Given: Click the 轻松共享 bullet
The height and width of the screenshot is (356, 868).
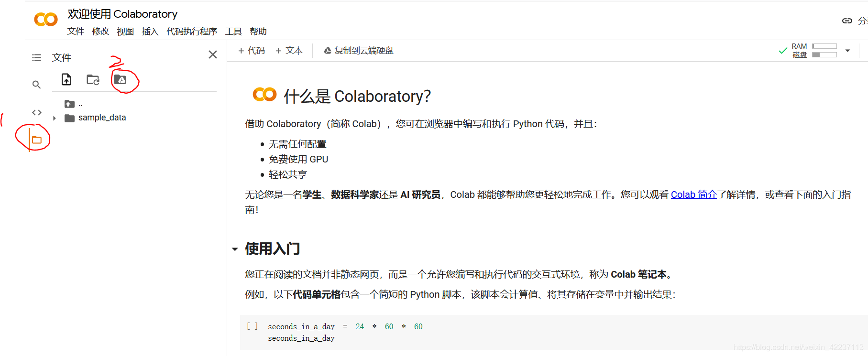Looking at the screenshot, I should (x=288, y=174).
